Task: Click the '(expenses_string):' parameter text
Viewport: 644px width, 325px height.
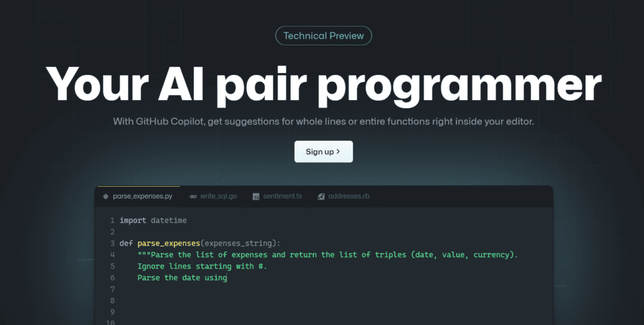Action: pyautogui.click(x=241, y=243)
